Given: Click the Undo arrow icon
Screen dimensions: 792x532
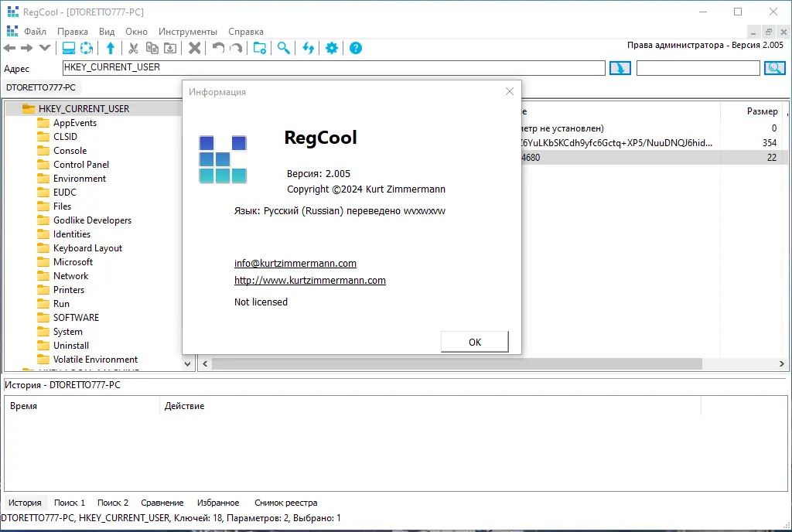Looking at the screenshot, I should tap(218, 48).
